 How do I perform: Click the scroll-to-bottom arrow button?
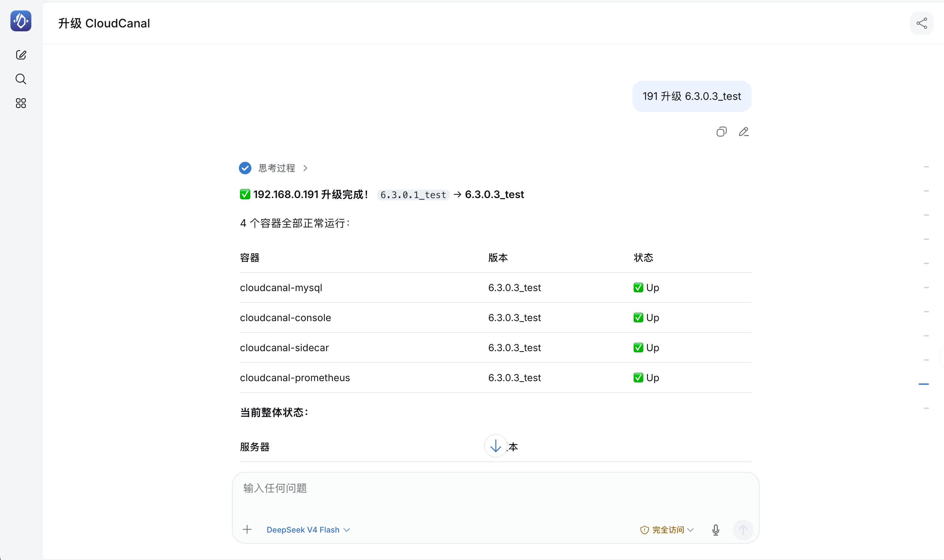click(x=495, y=446)
